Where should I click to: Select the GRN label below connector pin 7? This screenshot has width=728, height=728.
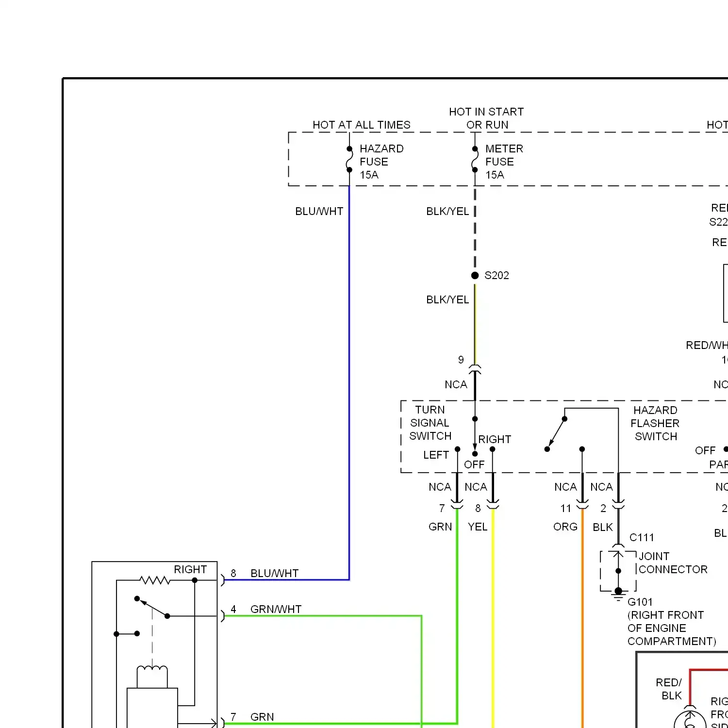tap(440, 527)
